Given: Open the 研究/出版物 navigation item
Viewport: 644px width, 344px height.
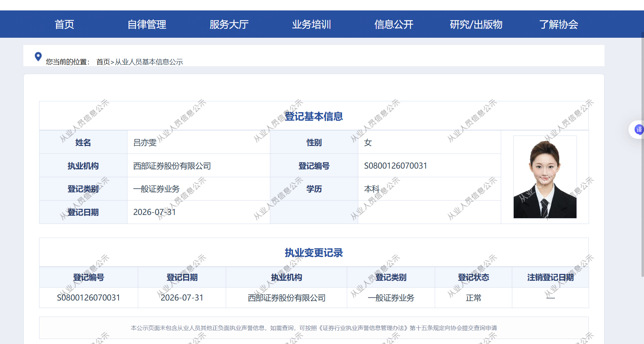Looking at the screenshot, I should [476, 24].
